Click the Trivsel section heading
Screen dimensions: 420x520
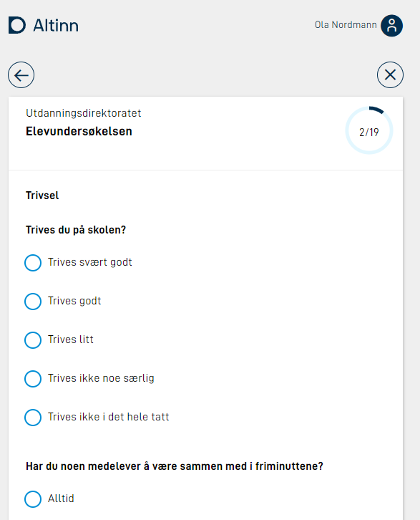pos(42,196)
